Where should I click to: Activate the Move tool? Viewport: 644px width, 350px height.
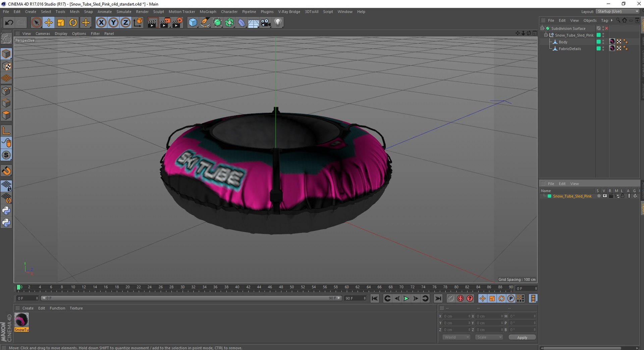point(49,22)
